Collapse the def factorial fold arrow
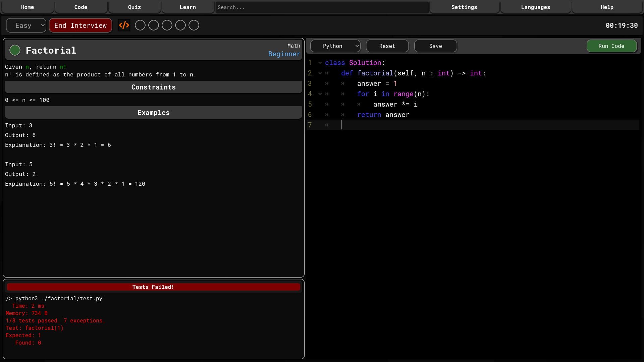644x362 pixels. pyautogui.click(x=320, y=73)
